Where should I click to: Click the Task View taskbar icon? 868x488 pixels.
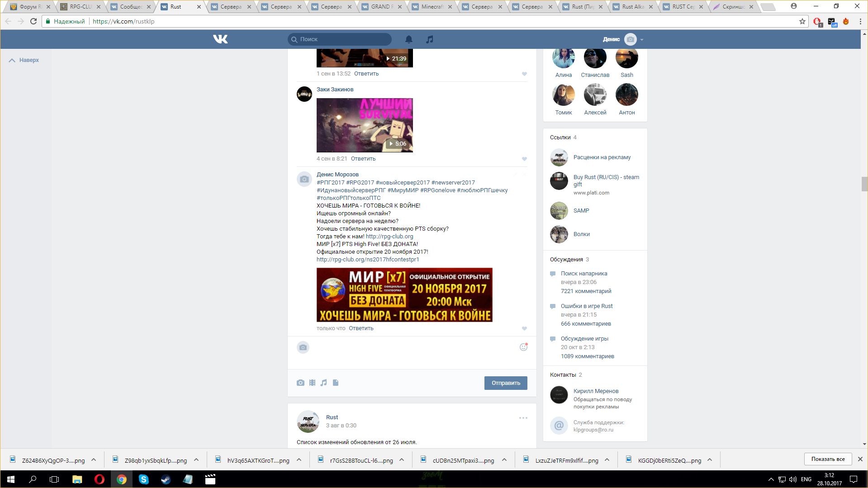tap(54, 479)
